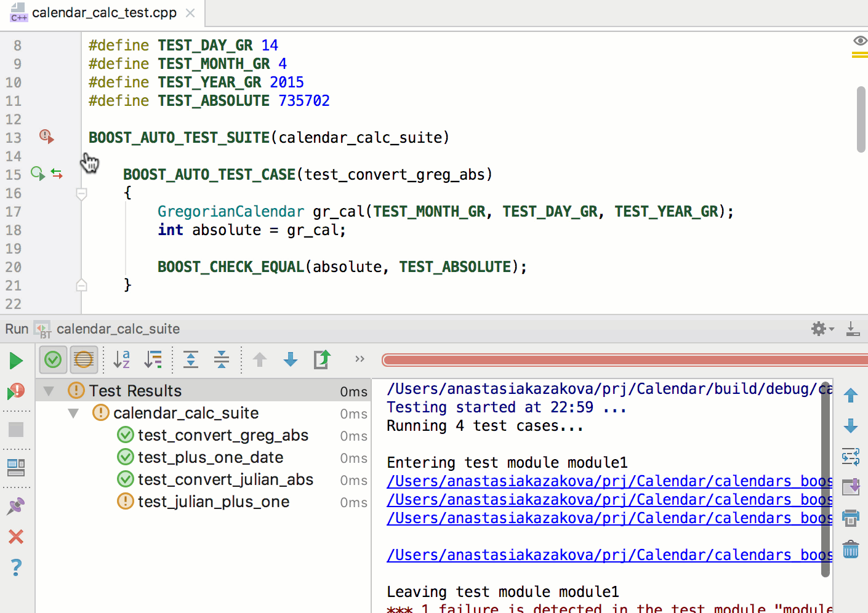Hide the Run tool window
The width and height of the screenshot is (868, 613).
click(x=853, y=329)
